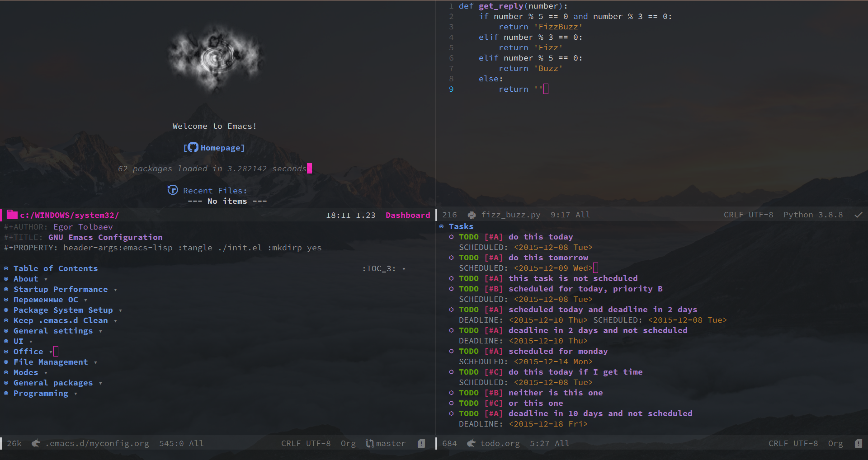Click the Programming heading

[x=41, y=393]
